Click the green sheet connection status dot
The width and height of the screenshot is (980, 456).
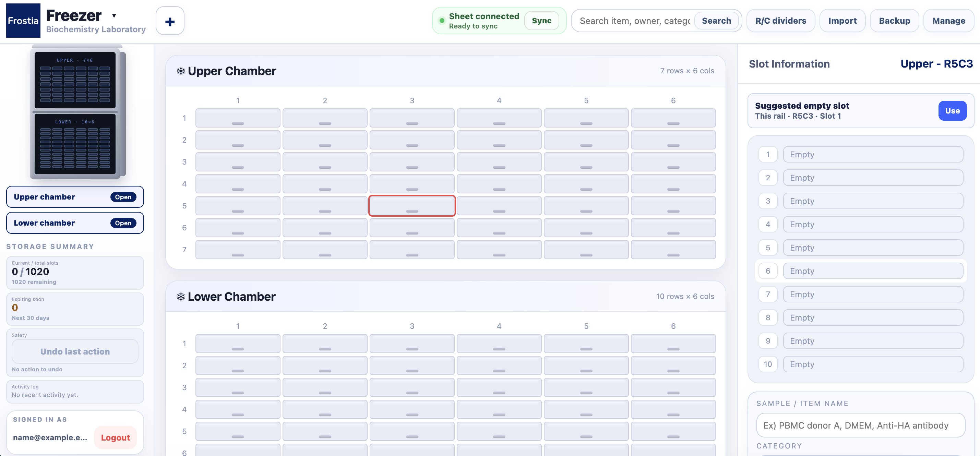click(x=442, y=21)
